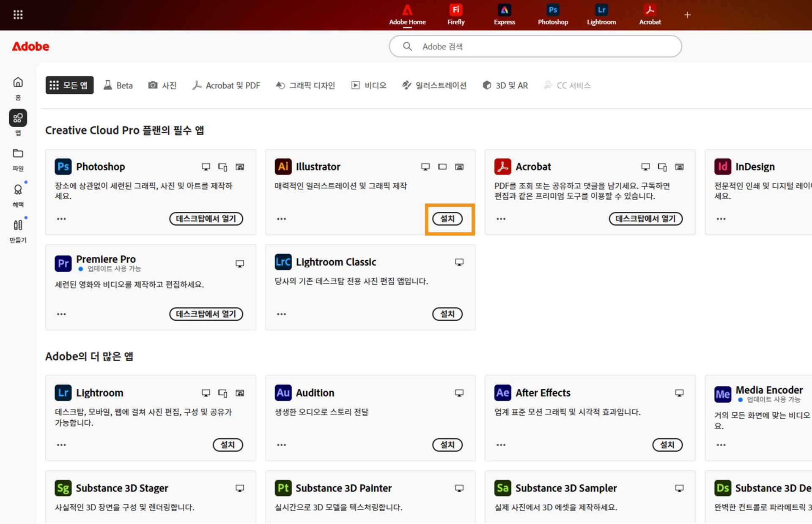The height and width of the screenshot is (524, 812).
Task: Click the plus icon to add shortcut
Action: pos(687,15)
